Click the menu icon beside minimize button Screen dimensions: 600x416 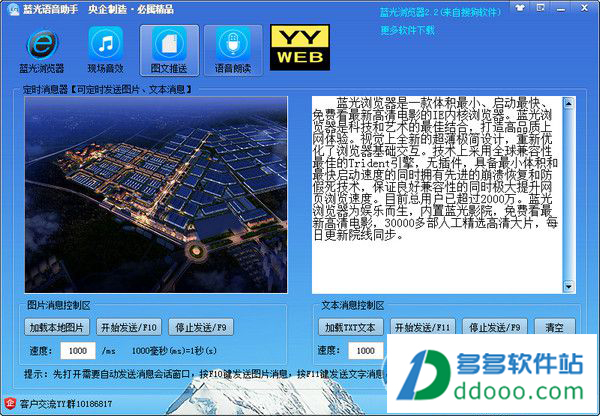[x=540, y=8]
